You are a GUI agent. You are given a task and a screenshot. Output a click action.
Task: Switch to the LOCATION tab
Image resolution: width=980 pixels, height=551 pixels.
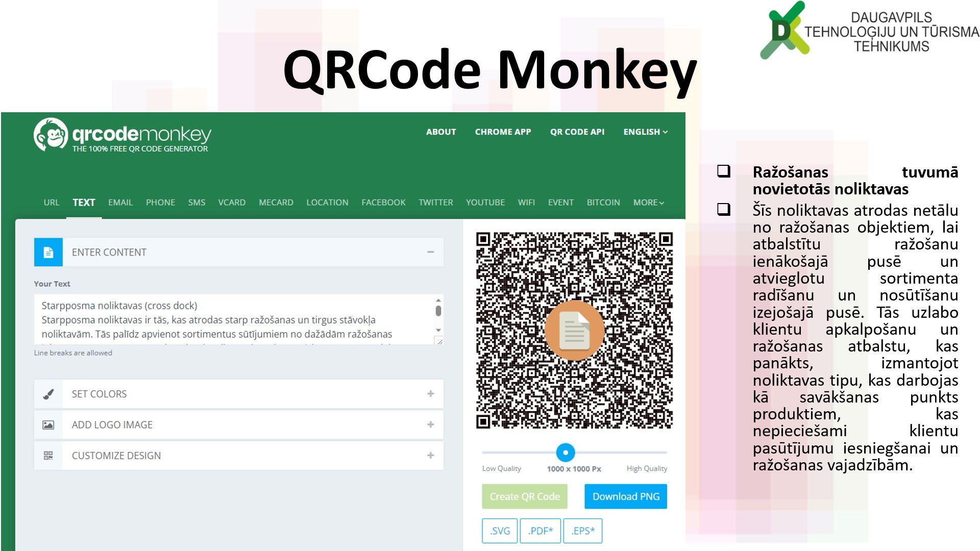(x=327, y=203)
